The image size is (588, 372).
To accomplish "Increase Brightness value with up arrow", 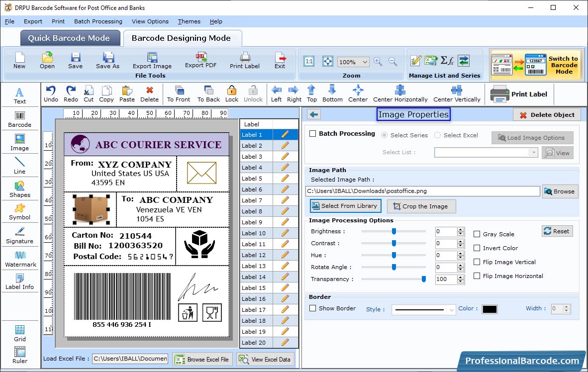I will pos(461,229).
